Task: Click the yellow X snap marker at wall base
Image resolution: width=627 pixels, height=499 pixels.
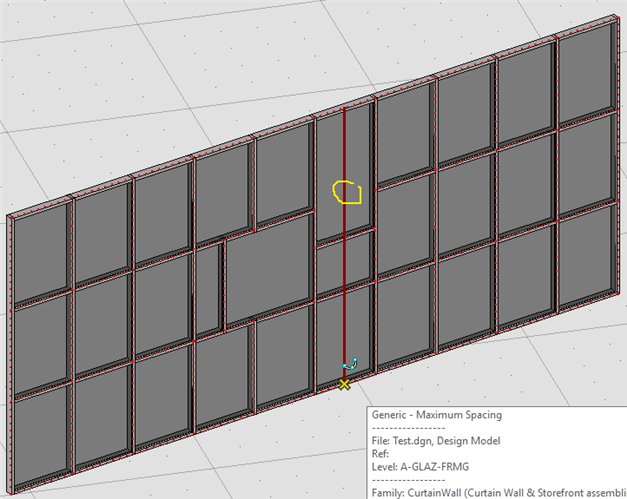Action: tap(344, 385)
